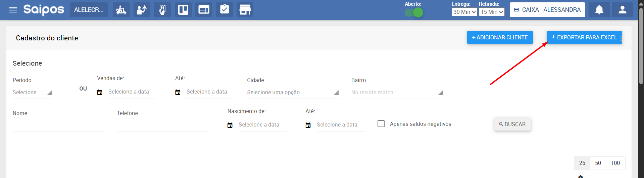This screenshot has height=178, width=644.
Task: Click the waiter table service icon
Action: point(142,10)
